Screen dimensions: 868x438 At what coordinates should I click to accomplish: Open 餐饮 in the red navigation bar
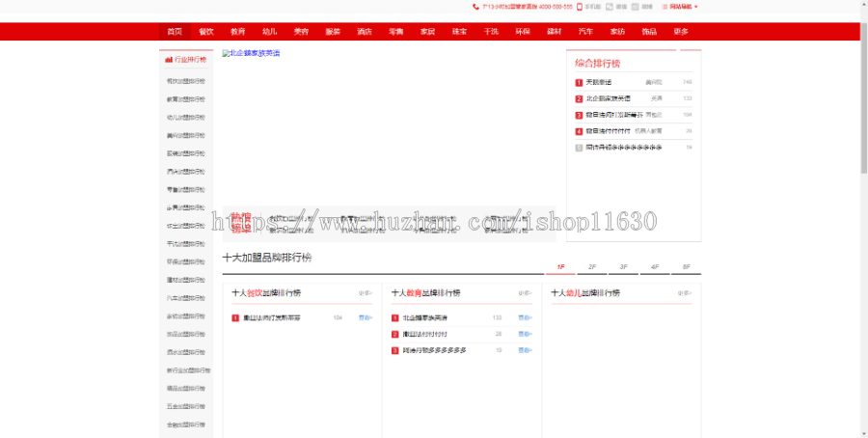pyautogui.click(x=206, y=32)
